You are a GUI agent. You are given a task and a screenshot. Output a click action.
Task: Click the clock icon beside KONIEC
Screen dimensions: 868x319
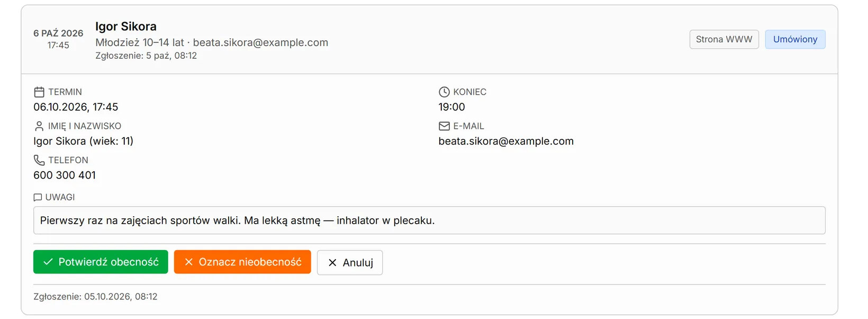[x=444, y=92]
